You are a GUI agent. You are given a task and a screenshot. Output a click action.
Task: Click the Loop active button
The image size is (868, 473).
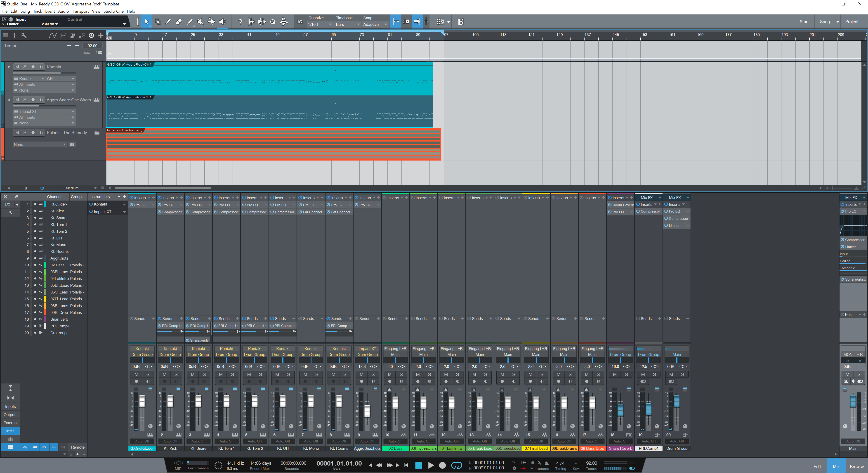[x=456, y=465]
